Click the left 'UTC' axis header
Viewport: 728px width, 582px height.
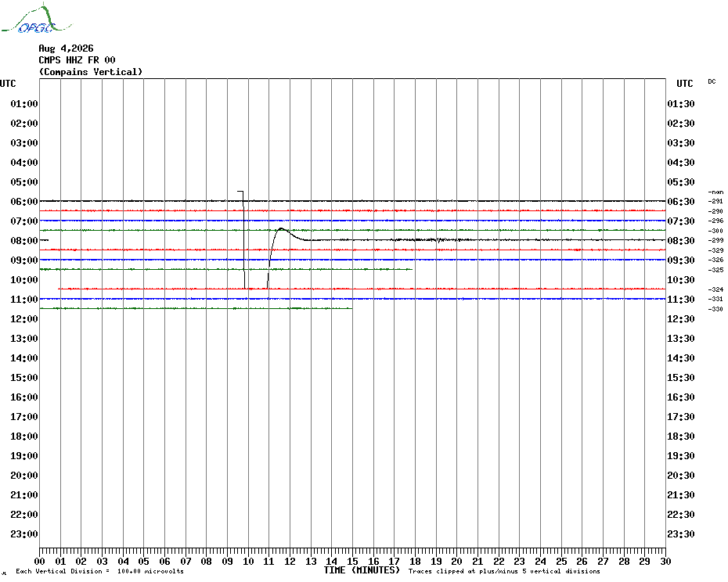pos(8,84)
